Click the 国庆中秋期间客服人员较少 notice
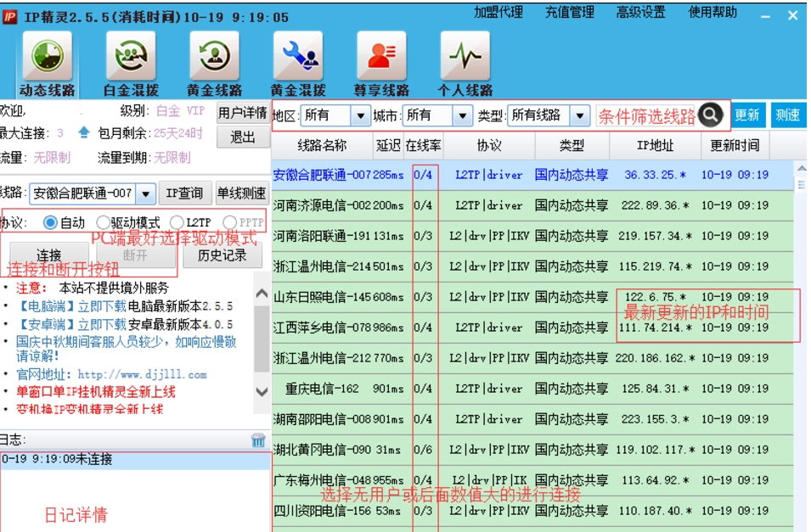The width and height of the screenshot is (811, 532). click(x=127, y=349)
